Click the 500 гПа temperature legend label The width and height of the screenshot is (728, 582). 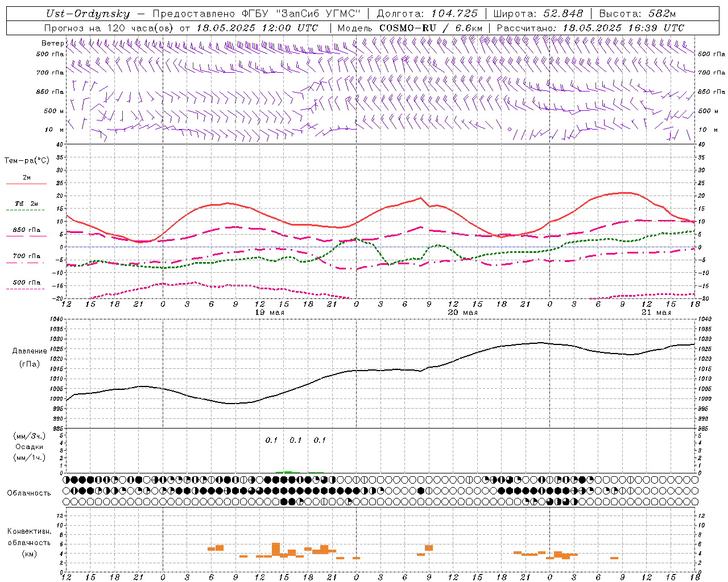[27, 282]
